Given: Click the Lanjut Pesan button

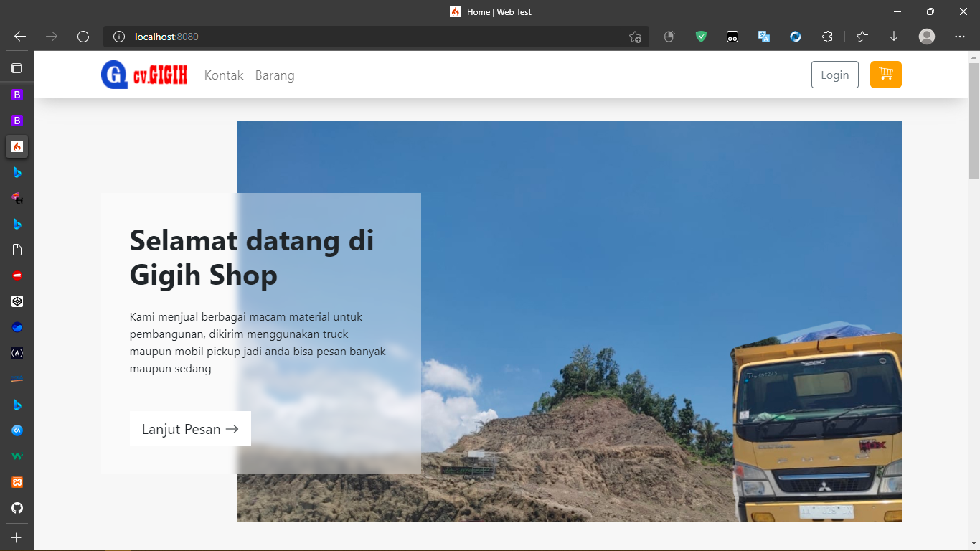Looking at the screenshot, I should 189,428.
